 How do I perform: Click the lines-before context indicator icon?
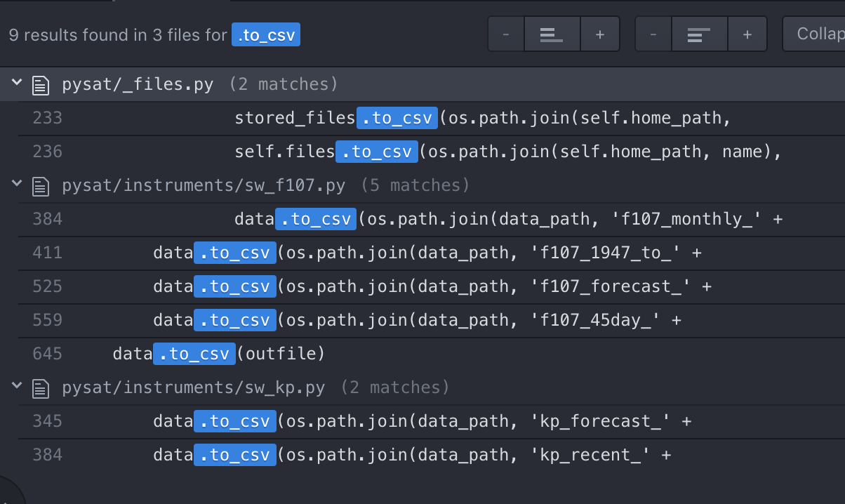pos(552,33)
